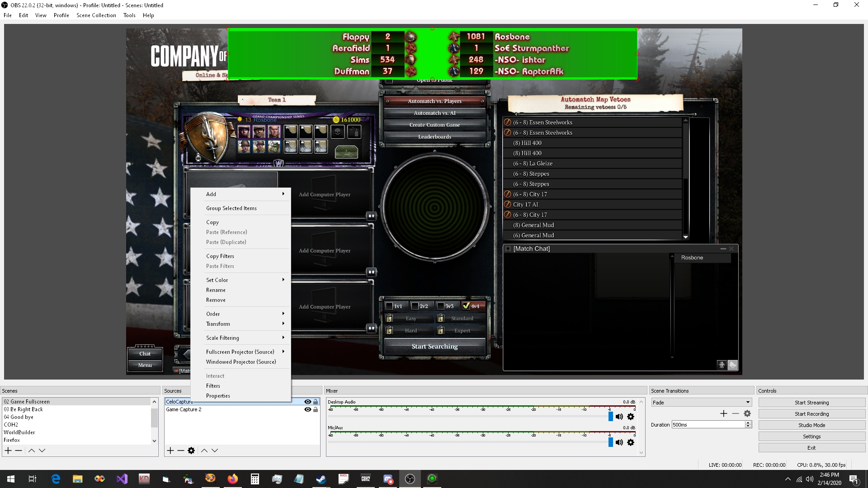Open the Scene Collection menu
Image resolution: width=868 pixels, height=488 pixels.
point(96,15)
